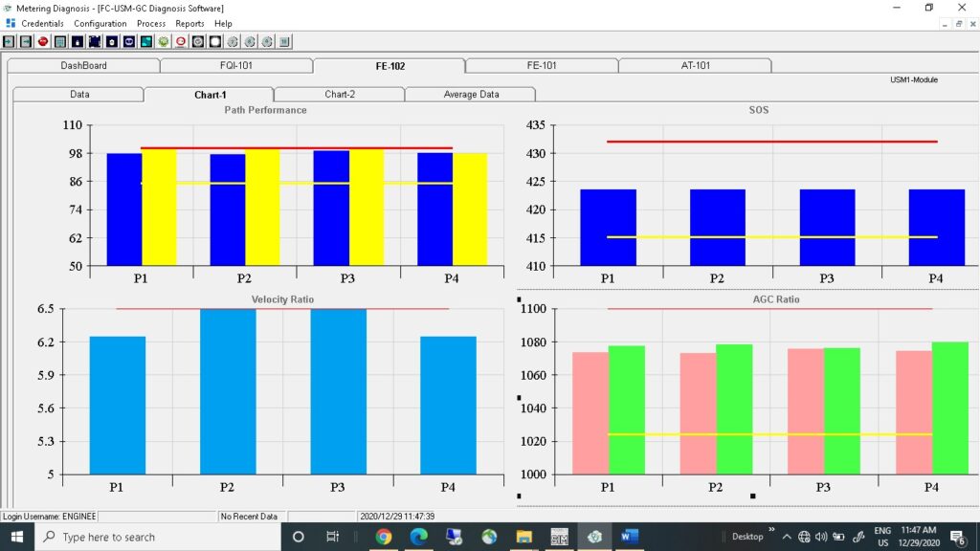Open Google Chrome from the taskbar
The image size is (980, 551).
(383, 537)
